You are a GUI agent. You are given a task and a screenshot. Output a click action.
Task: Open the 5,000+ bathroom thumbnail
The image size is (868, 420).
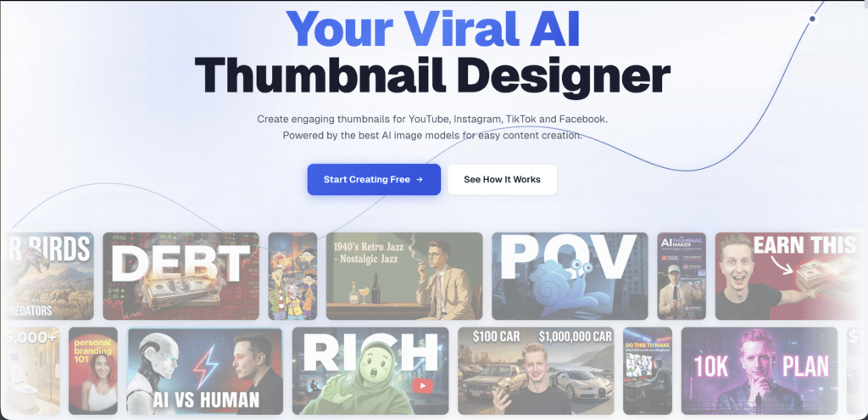click(31, 371)
